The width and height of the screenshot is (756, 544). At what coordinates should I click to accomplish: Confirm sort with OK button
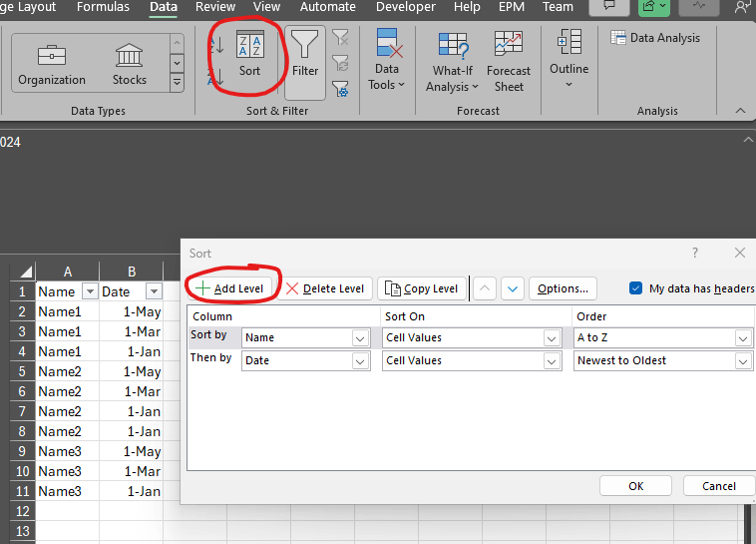click(x=635, y=486)
